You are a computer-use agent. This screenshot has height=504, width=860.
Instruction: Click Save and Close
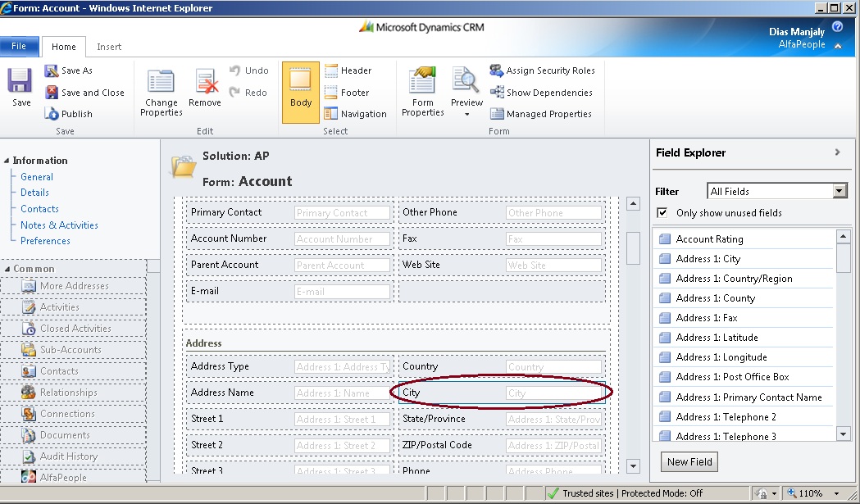(x=84, y=93)
